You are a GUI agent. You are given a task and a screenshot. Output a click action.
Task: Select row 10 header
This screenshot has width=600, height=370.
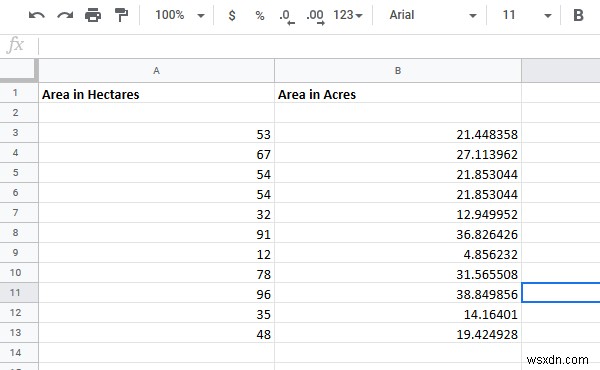pyautogui.click(x=19, y=272)
